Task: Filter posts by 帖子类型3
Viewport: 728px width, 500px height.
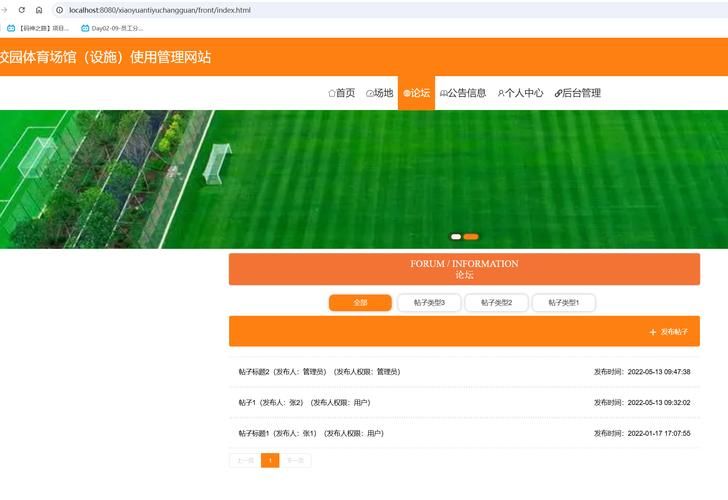Action: point(429,303)
